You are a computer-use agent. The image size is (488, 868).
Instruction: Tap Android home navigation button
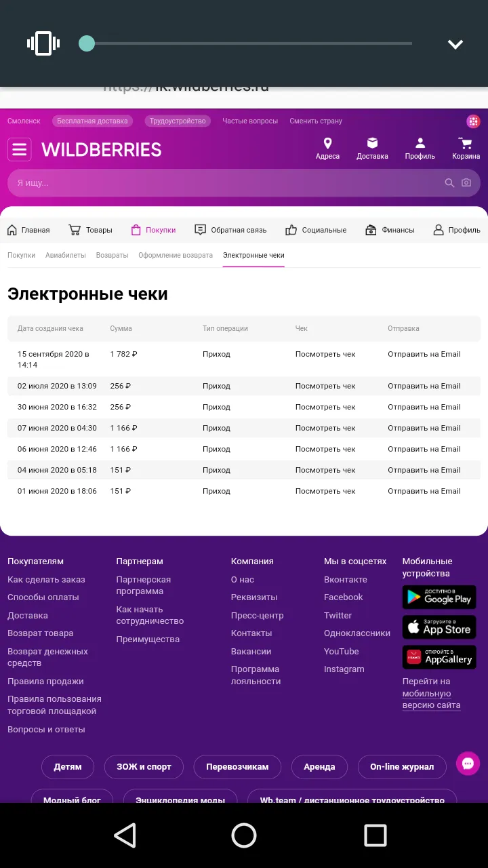(x=244, y=835)
